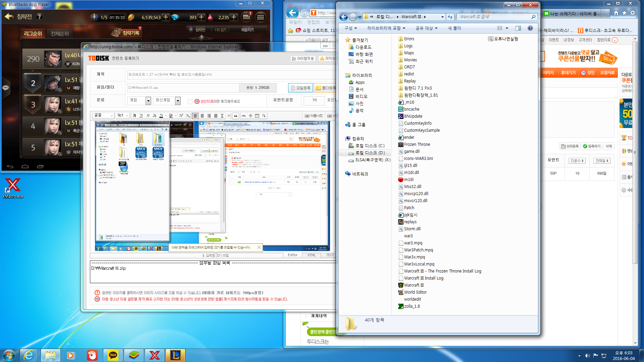
Task: Open the Windows Start menu
Action: (9, 355)
